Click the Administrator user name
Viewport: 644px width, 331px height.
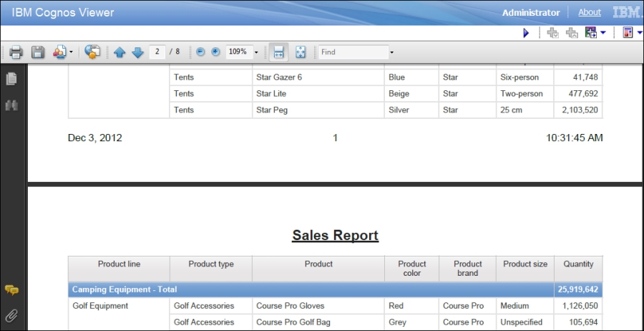[531, 13]
